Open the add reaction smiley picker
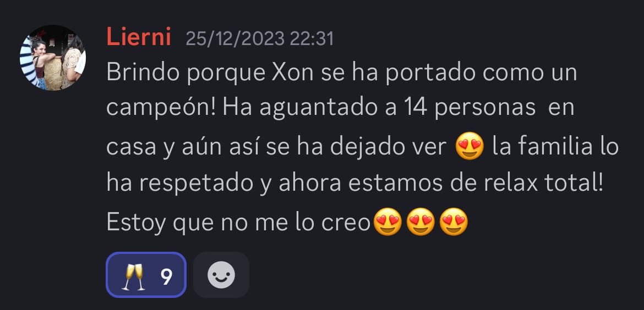 click(x=221, y=275)
